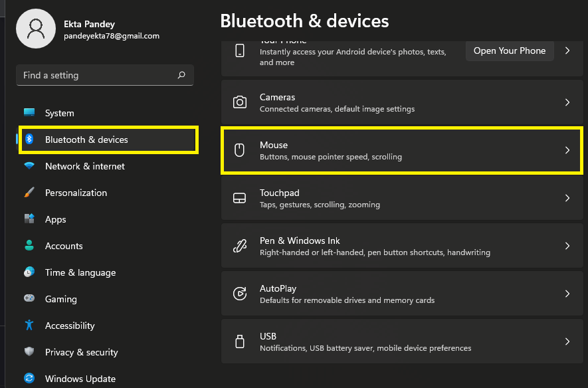Viewport: 588px width, 388px height.
Task: Select Network & internet in sidebar
Action: click(84, 166)
